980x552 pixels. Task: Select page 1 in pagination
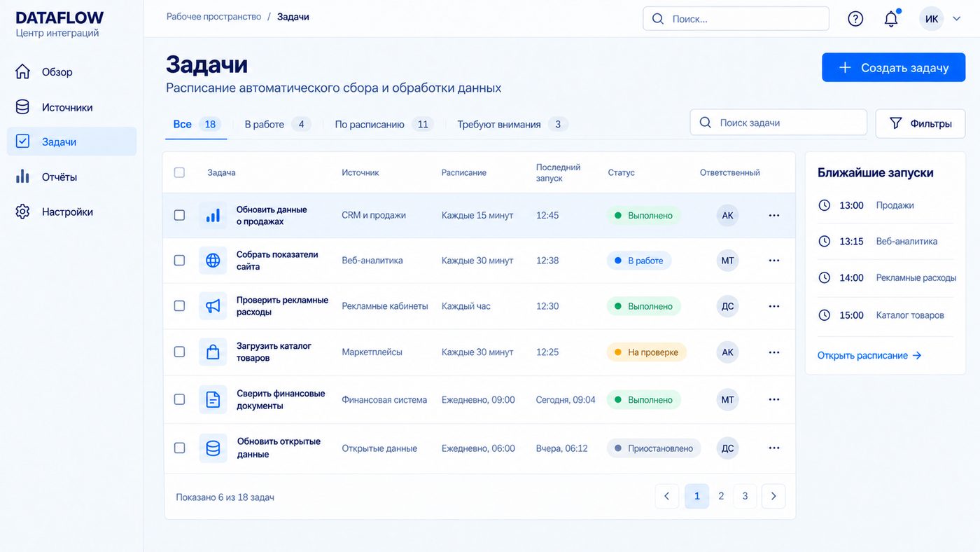tap(696, 496)
